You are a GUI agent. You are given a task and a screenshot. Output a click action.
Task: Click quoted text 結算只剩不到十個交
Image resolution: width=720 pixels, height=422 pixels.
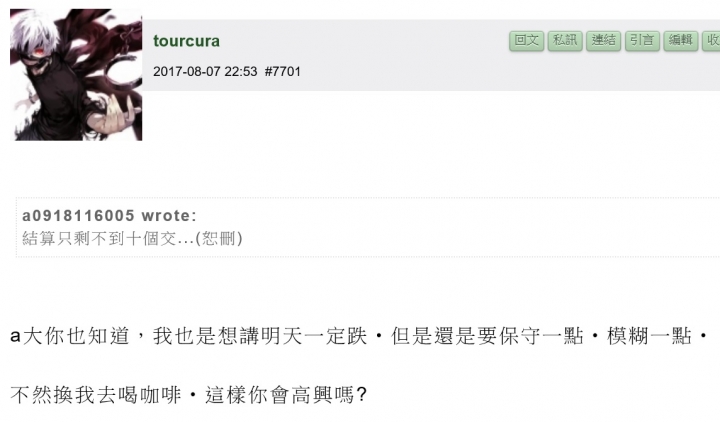pos(96,238)
